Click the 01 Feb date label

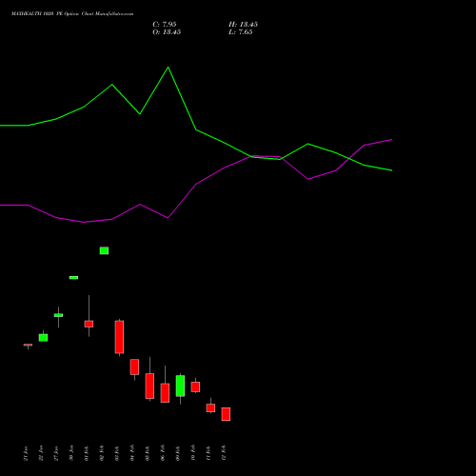(x=87, y=453)
